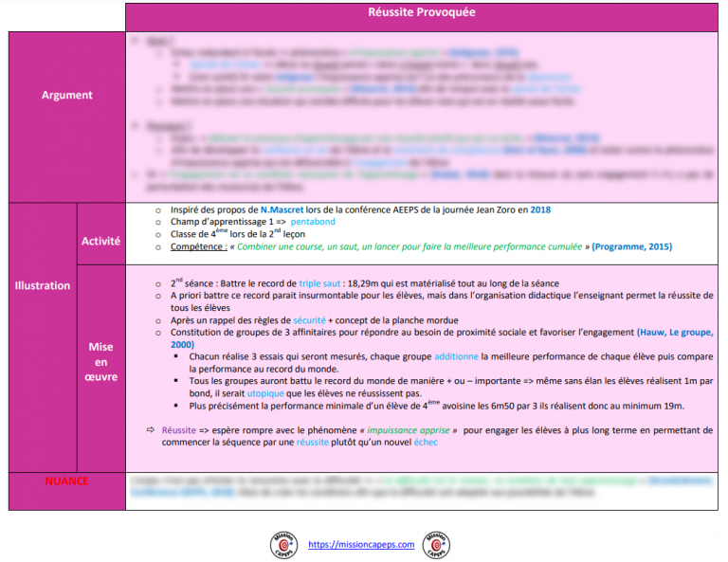Viewport: 728px width, 562px height.
Task: Click the "Activité" sub-row label
Action: coord(101,241)
